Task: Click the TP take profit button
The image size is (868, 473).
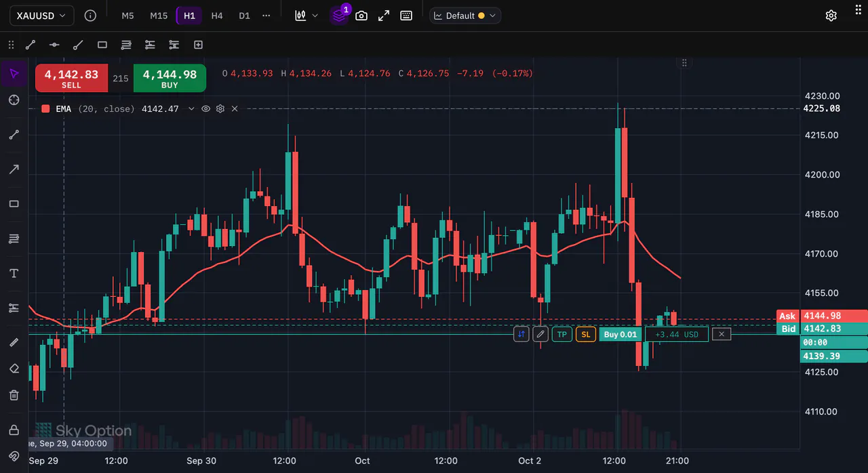Action: click(x=562, y=334)
